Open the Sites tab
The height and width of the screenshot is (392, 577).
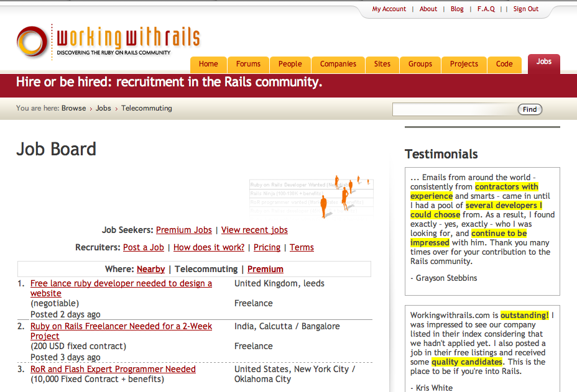point(382,65)
